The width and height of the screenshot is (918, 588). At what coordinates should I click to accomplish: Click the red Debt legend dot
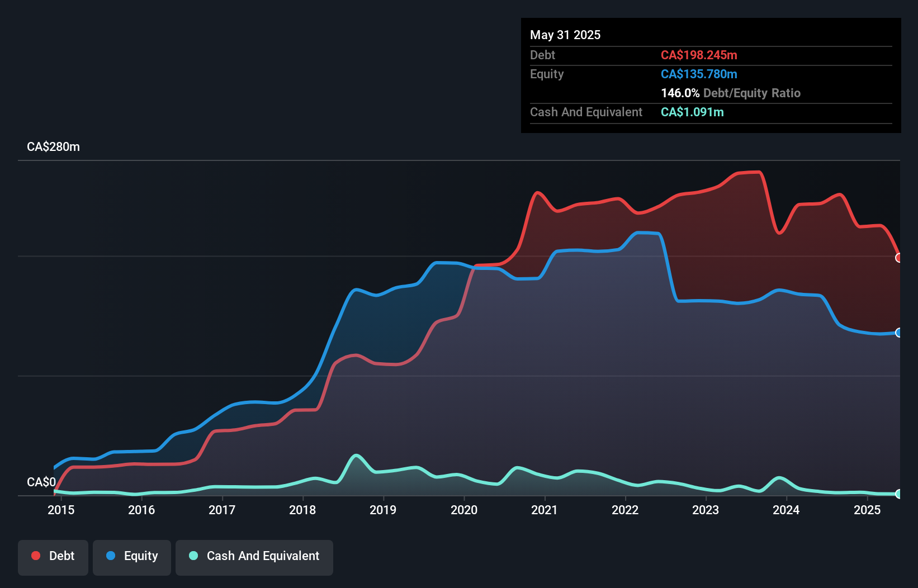pyautogui.click(x=35, y=556)
